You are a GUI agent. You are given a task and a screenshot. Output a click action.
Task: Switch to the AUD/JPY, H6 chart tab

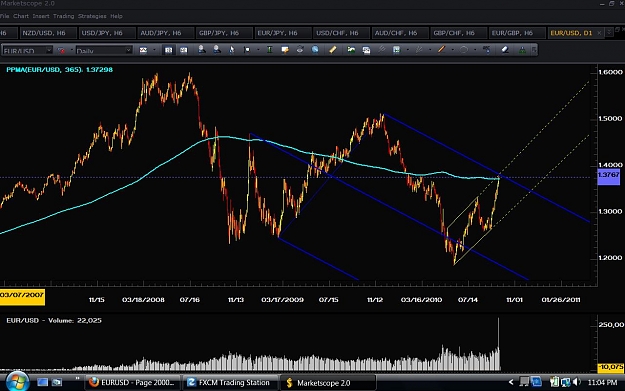(x=165, y=33)
